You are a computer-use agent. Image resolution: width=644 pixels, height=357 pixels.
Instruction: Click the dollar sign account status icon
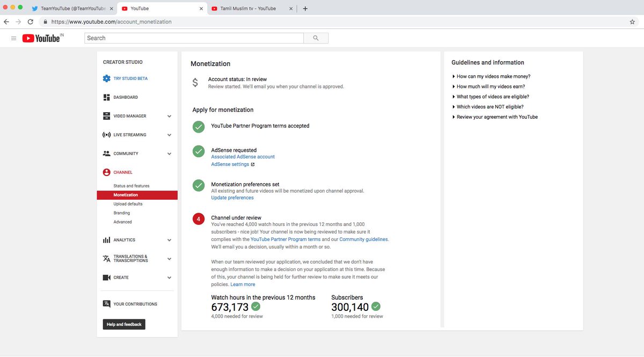tap(195, 83)
